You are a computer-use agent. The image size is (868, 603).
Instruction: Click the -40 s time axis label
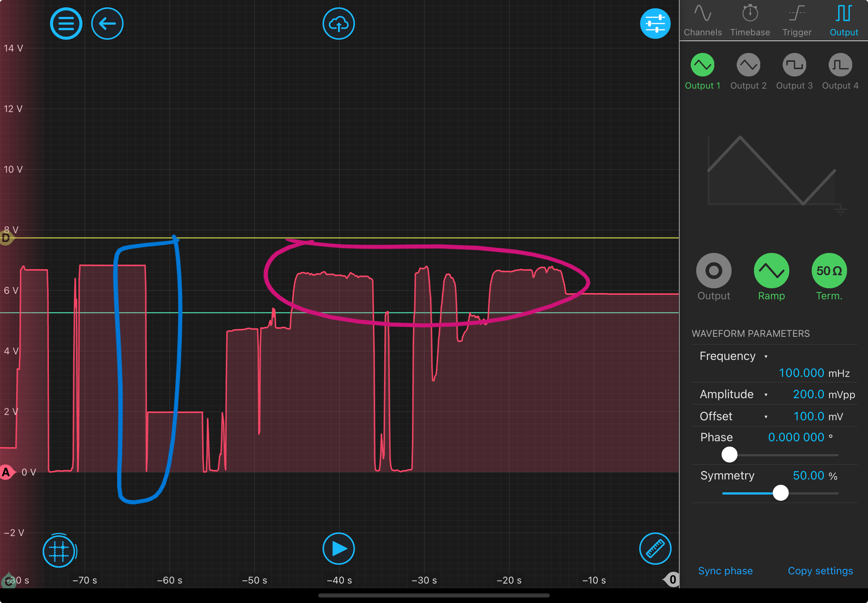[339, 580]
